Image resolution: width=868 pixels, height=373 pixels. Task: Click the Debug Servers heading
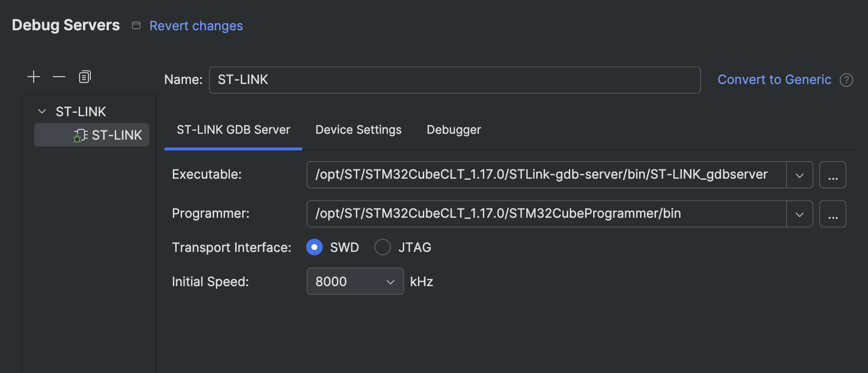pos(66,25)
